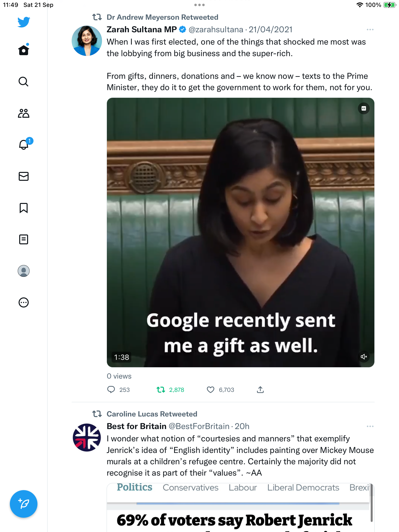Viewport: 399px width, 532px height.
Task: Share Zarah Sultana's tweet
Action: tap(260, 390)
